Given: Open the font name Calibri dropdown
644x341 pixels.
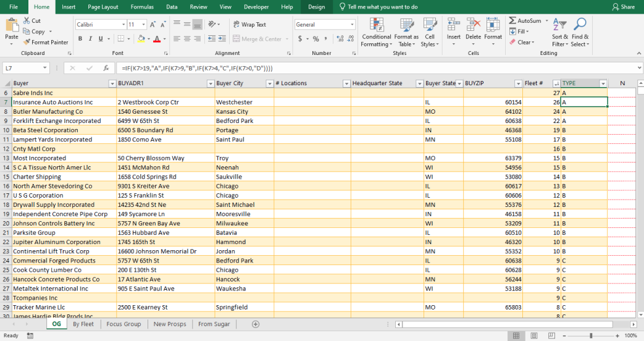Looking at the screenshot, I should coord(123,25).
